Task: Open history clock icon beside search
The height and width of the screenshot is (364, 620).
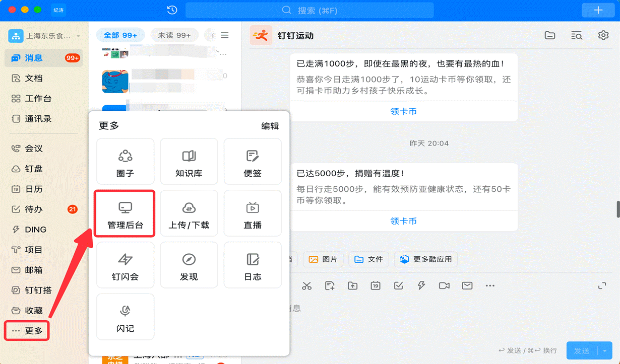Action: [x=172, y=10]
